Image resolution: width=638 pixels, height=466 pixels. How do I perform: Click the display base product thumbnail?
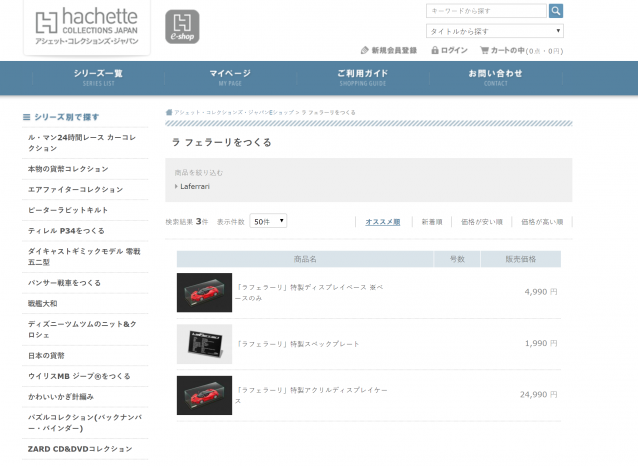point(204,293)
